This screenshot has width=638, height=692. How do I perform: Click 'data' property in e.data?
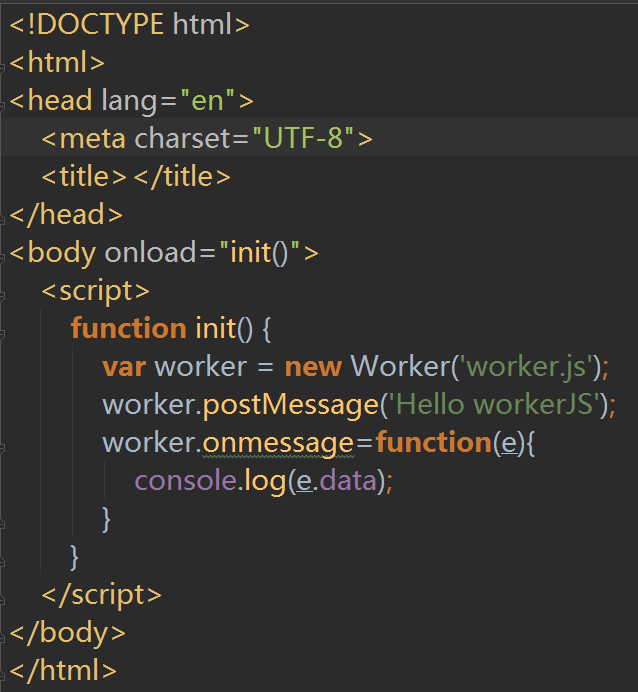pyautogui.click(x=347, y=481)
